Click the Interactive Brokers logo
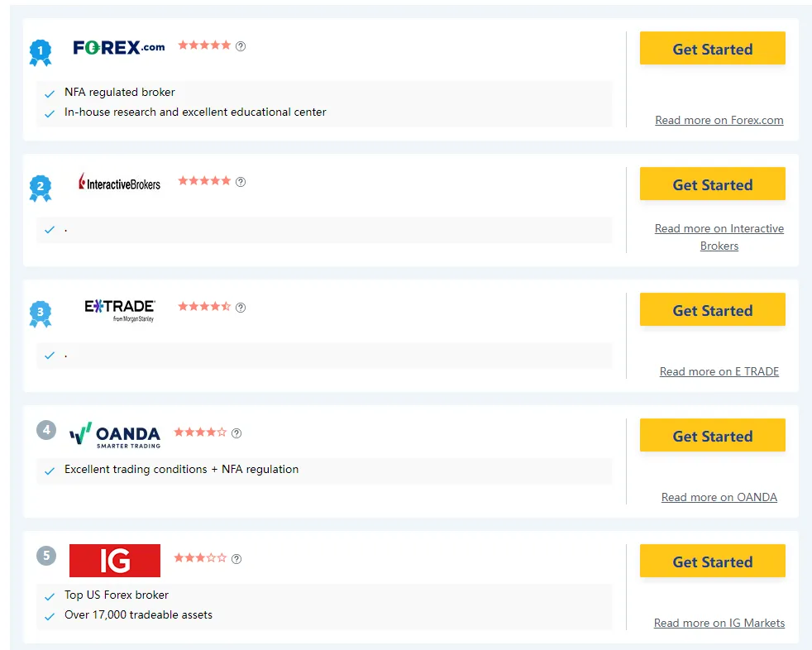812x650 pixels. [x=119, y=182]
